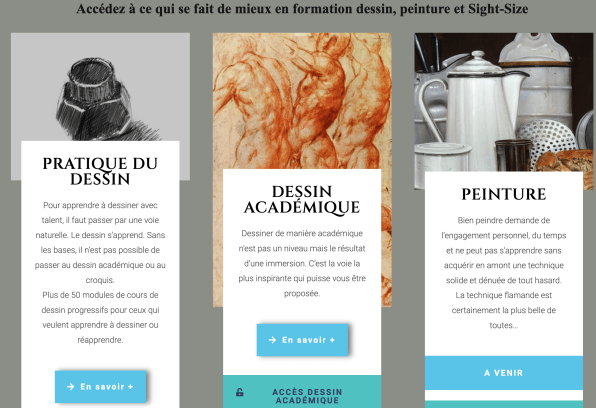
Task: Open En savoir + under Pratique du Dessin
Action: point(100,387)
